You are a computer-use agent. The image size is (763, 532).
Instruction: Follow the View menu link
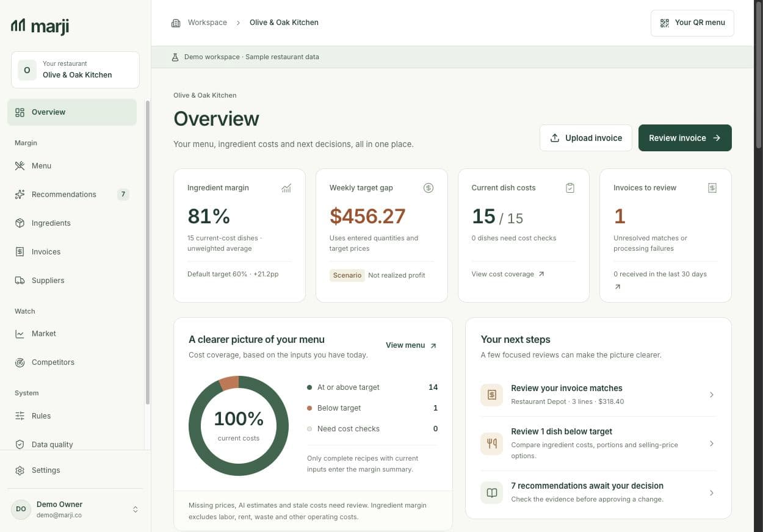(411, 345)
